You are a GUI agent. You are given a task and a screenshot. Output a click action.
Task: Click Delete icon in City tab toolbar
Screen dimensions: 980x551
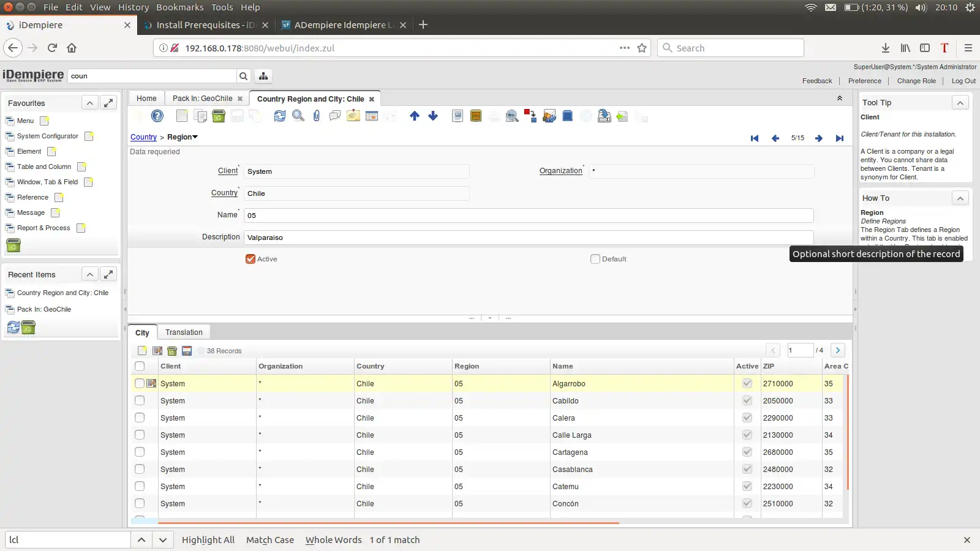(172, 351)
